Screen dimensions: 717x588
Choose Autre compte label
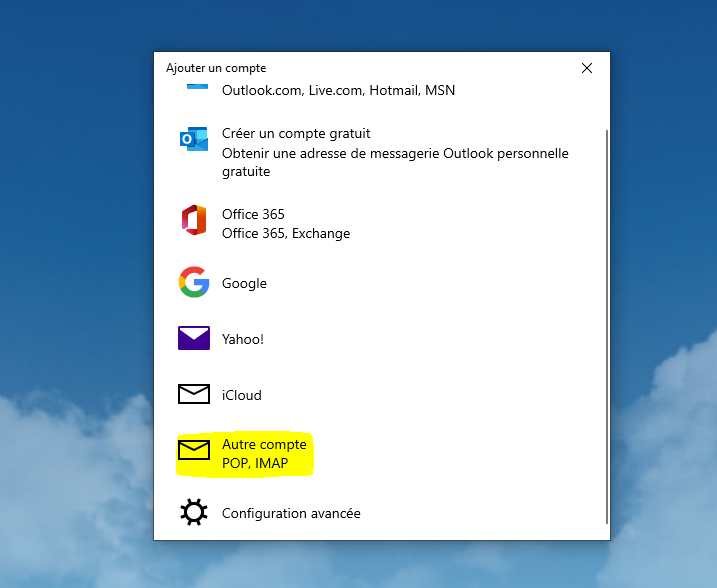(264, 444)
